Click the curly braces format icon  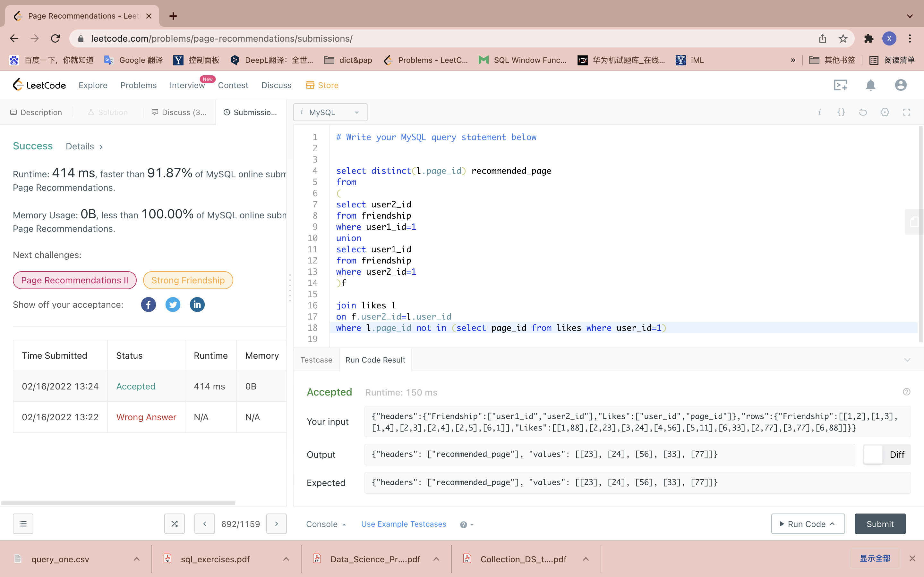pyautogui.click(x=841, y=112)
